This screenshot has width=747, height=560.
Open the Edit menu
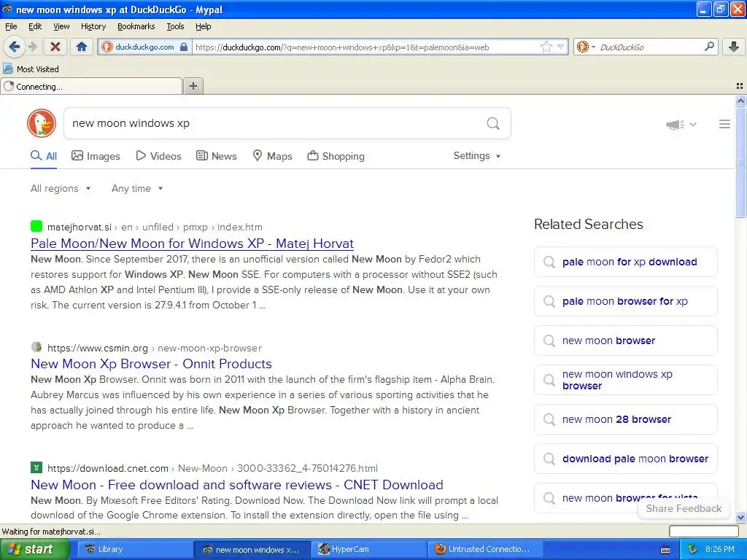tap(35, 26)
